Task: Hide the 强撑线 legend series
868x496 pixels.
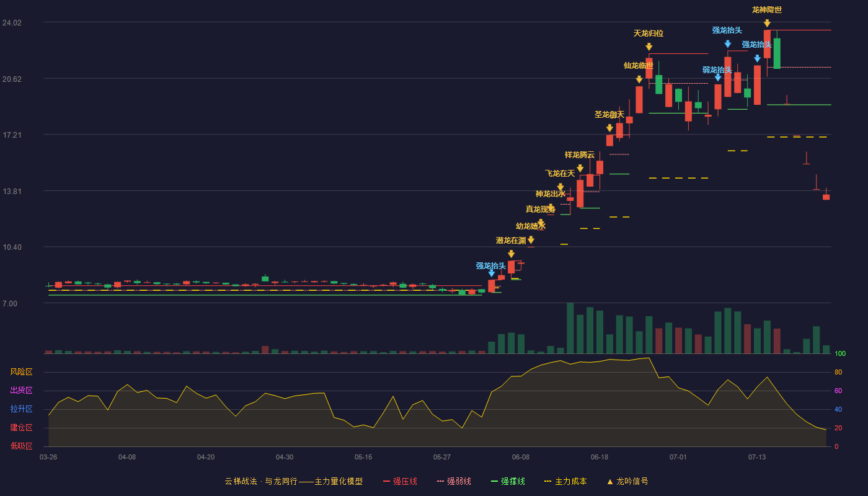Action: [x=508, y=481]
